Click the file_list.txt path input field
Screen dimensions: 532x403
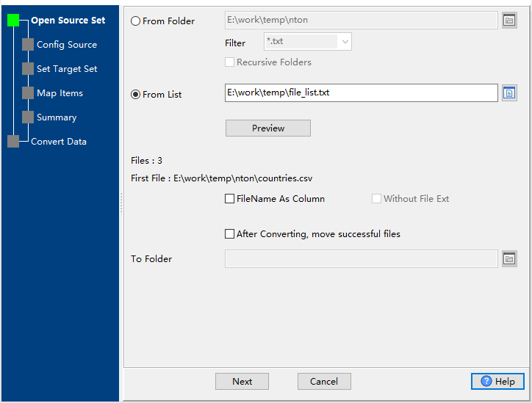tap(360, 92)
